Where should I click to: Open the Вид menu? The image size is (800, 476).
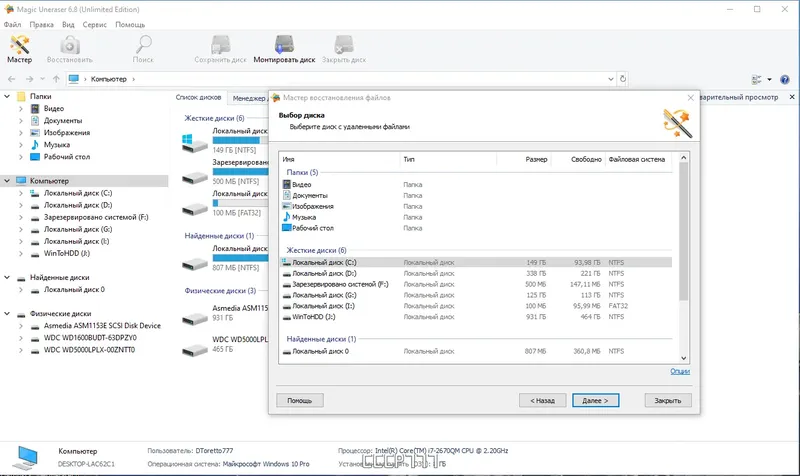[68, 24]
